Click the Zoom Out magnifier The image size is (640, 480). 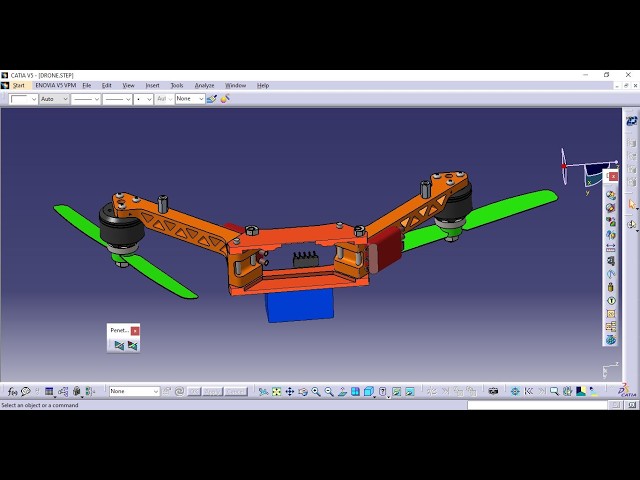pyautogui.click(x=329, y=391)
